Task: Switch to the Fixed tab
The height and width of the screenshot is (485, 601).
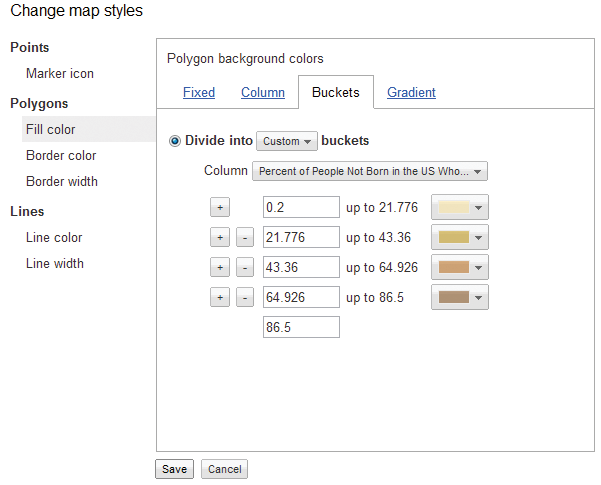Action: pyautogui.click(x=199, y=92)
